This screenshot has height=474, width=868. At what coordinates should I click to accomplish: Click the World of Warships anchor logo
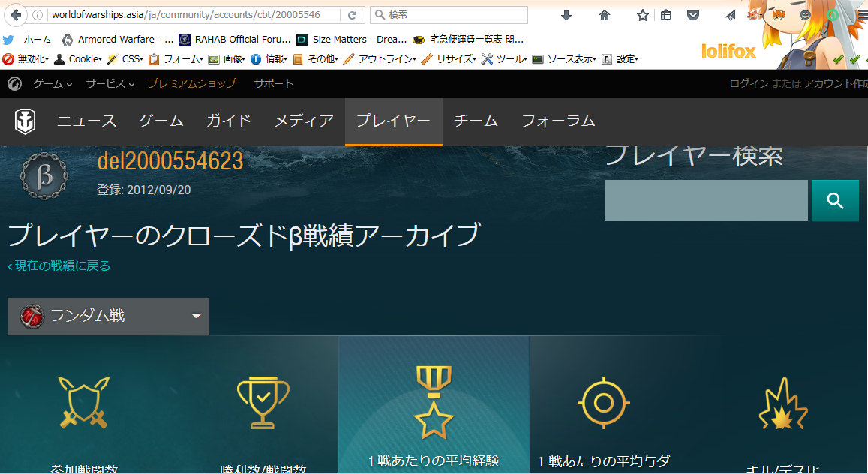click(25, 121)
